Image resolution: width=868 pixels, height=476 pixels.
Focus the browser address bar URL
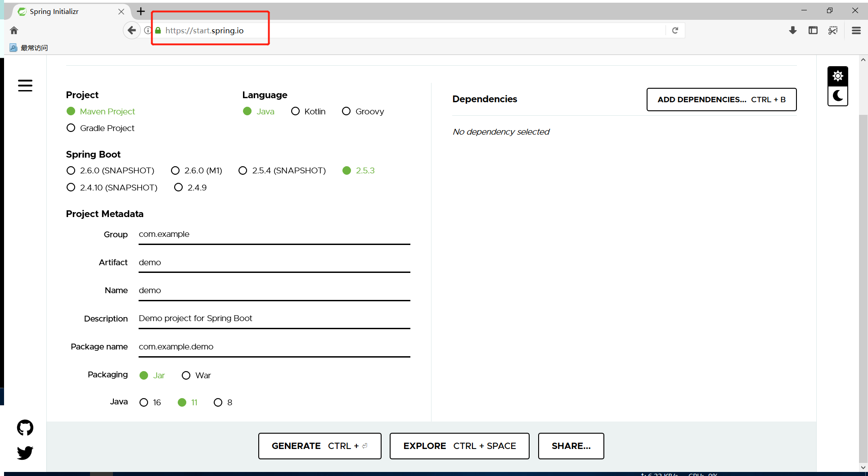point(204,30)
